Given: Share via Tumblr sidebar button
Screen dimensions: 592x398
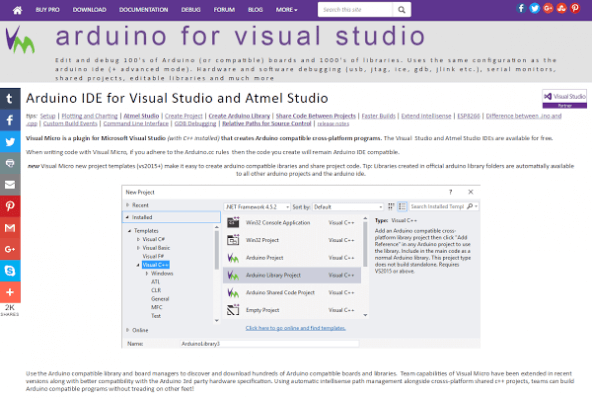Looking at the screenshot, I should 10,99.
